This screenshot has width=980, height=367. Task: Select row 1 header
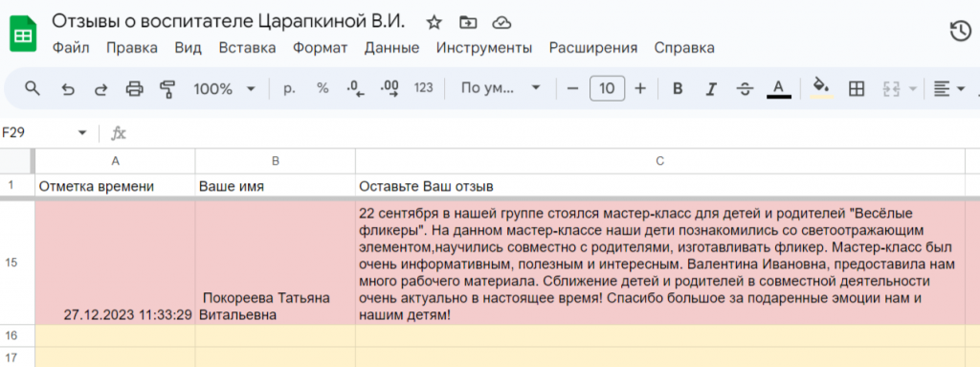(x=17, y=185)
